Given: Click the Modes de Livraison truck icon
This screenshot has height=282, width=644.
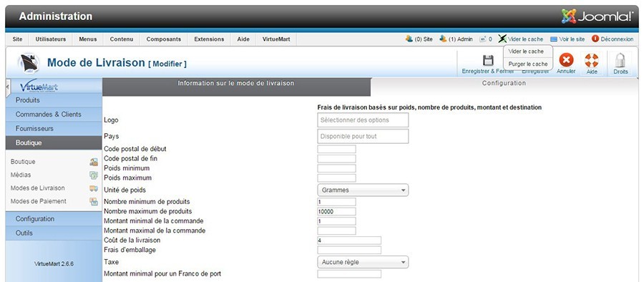Looking at the screenshot, I should 94,188.
